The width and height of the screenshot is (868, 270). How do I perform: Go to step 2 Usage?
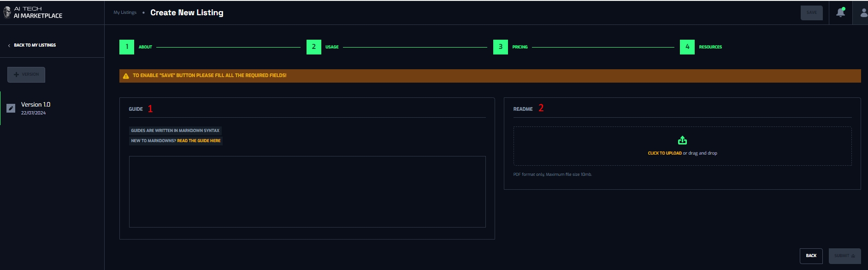pos(313,47)
